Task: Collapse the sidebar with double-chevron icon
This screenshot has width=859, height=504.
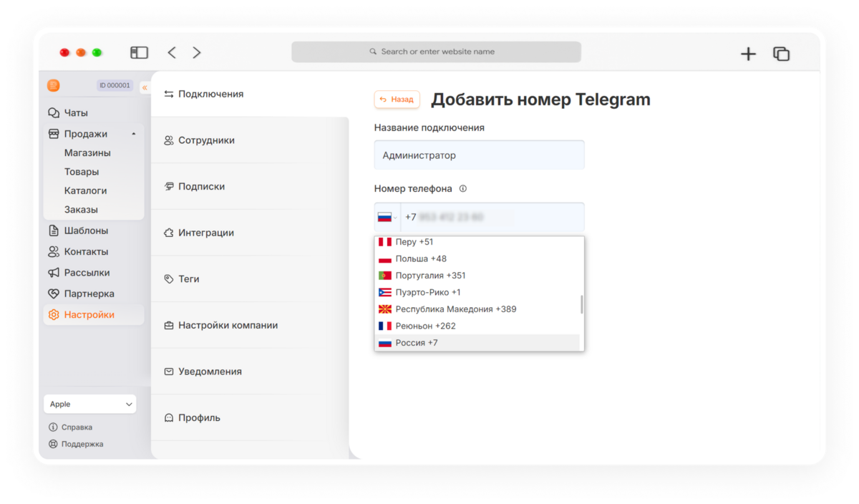Action: [x=145, y=87]
